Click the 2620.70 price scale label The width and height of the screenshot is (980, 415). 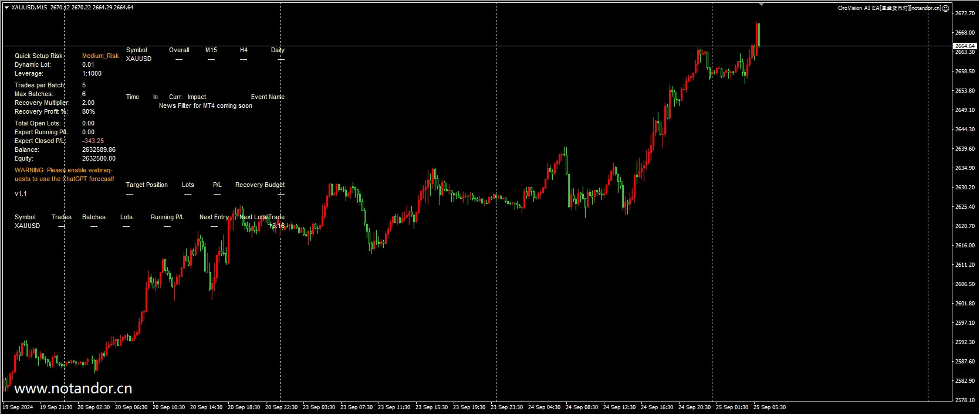(965, 226)
